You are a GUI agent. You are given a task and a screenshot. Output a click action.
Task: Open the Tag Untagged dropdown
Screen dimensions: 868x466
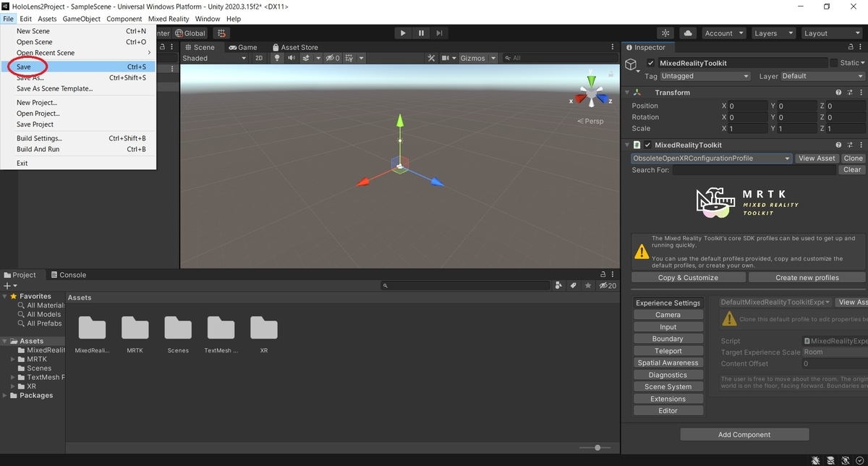705,76
